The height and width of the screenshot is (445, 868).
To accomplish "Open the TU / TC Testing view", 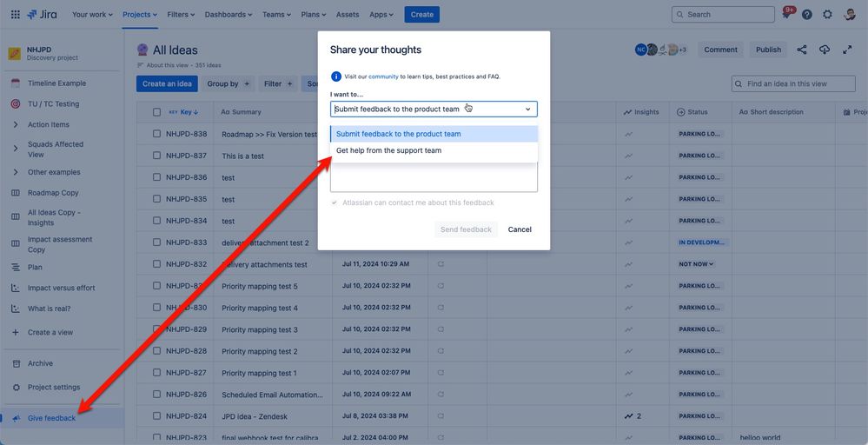I will (x=53, y=103).
